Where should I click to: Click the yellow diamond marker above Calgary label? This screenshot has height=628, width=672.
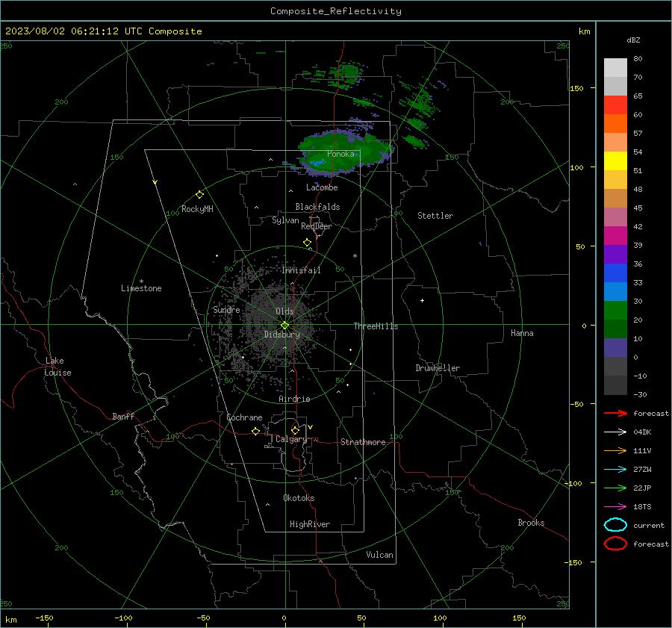(x=295, y=430)
